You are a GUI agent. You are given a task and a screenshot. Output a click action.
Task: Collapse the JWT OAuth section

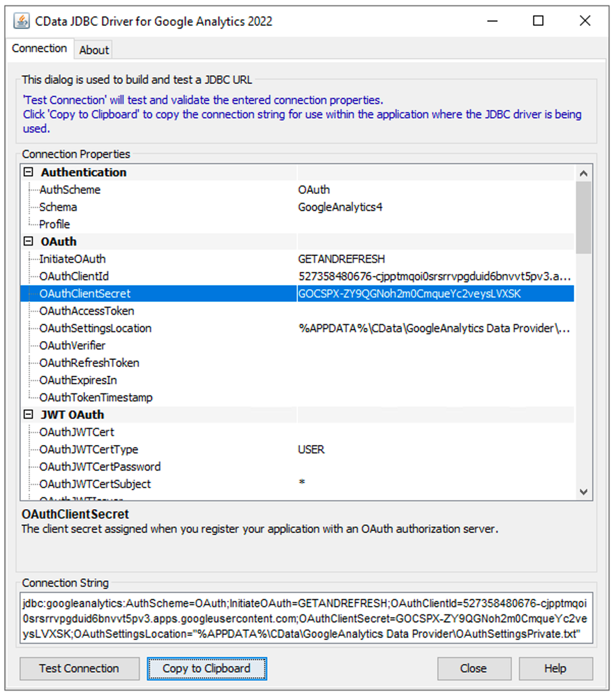pyautogui.click(x=29, y=415)
